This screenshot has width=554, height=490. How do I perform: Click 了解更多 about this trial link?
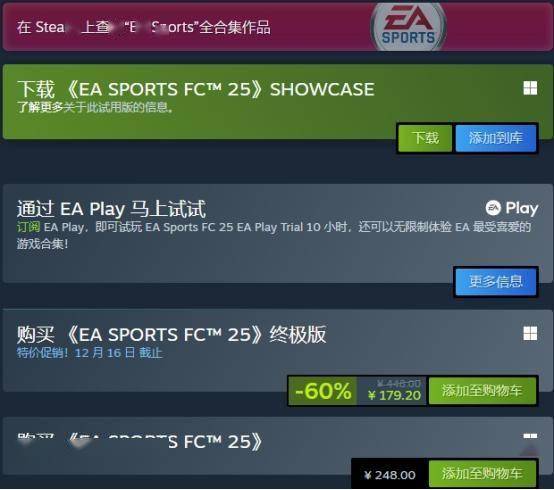(40, 107)
